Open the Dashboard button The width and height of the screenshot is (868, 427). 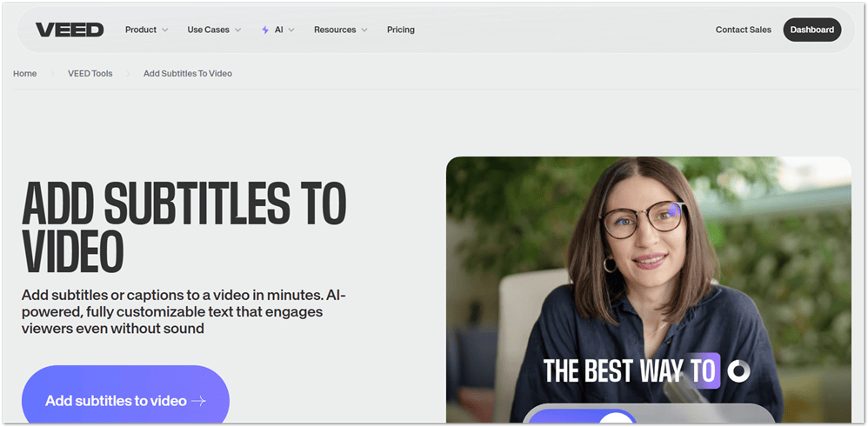point(812,30)
